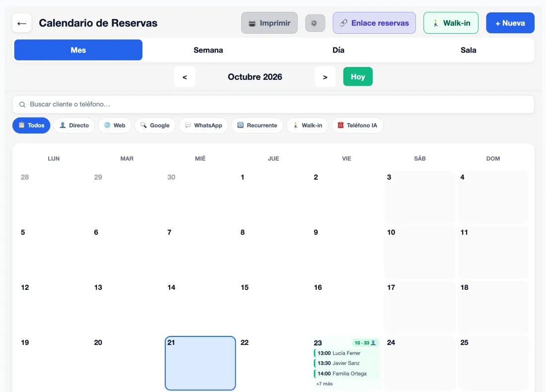
Task: Click the 10 · 33 guests badge
Action: (x=365, y=343)
